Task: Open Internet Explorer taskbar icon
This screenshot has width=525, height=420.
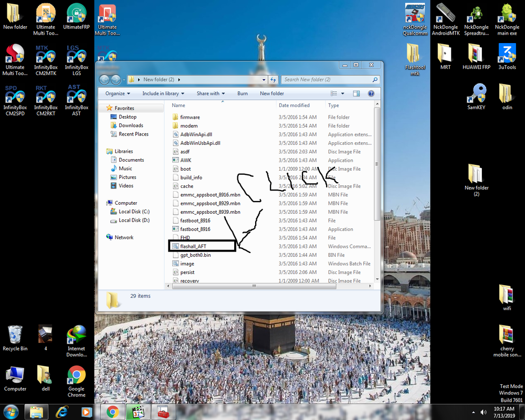Action: click(61, 412)
